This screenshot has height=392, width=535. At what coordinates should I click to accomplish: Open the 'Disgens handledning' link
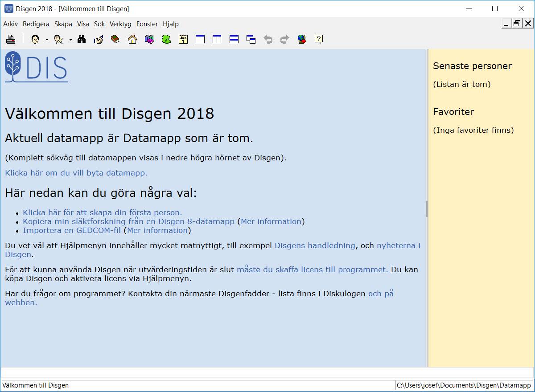click(x=315, y=245)
